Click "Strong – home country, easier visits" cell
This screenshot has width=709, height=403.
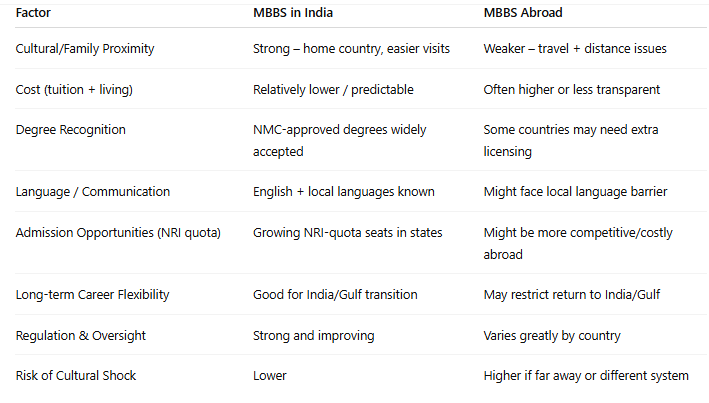(x=352, y=49)
